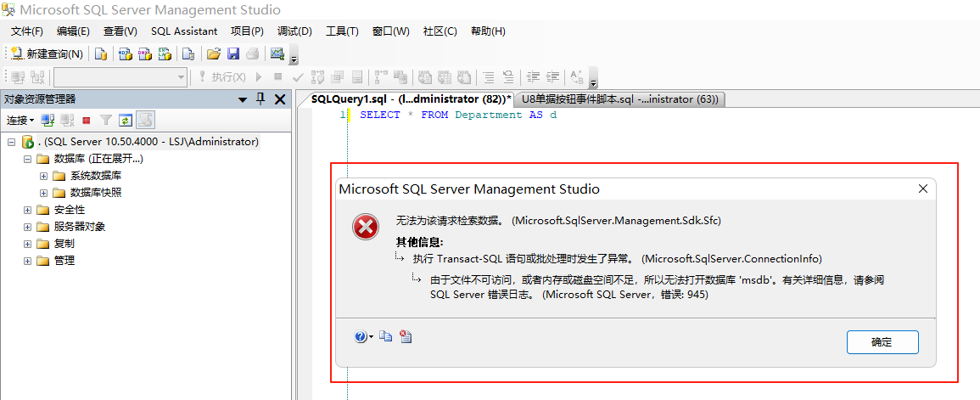Open help dropdown arrow in error dialog
The image size is (980, 400).
(x=372, y=337)
